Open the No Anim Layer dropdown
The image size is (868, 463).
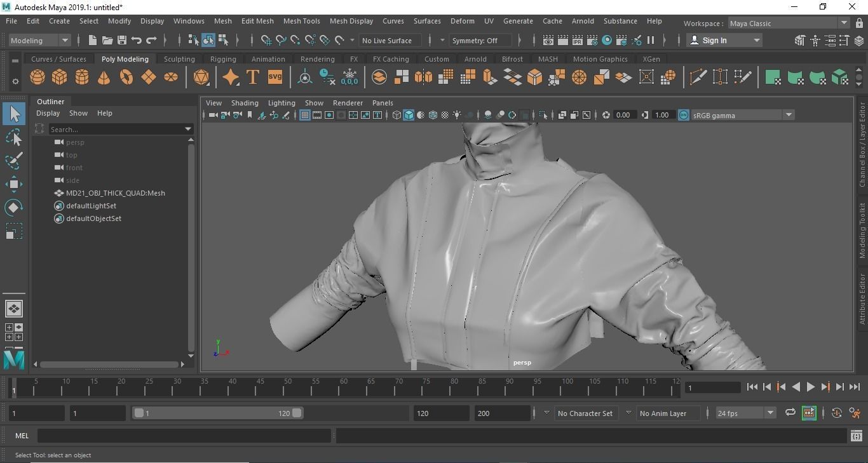click(667, 413)
